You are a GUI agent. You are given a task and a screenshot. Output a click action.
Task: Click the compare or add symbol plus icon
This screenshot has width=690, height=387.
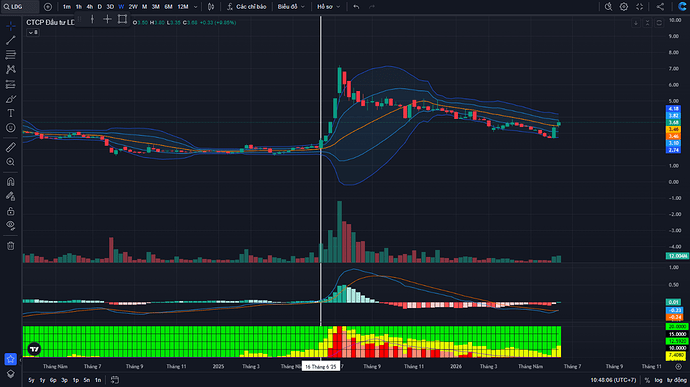tap(48, 7)
